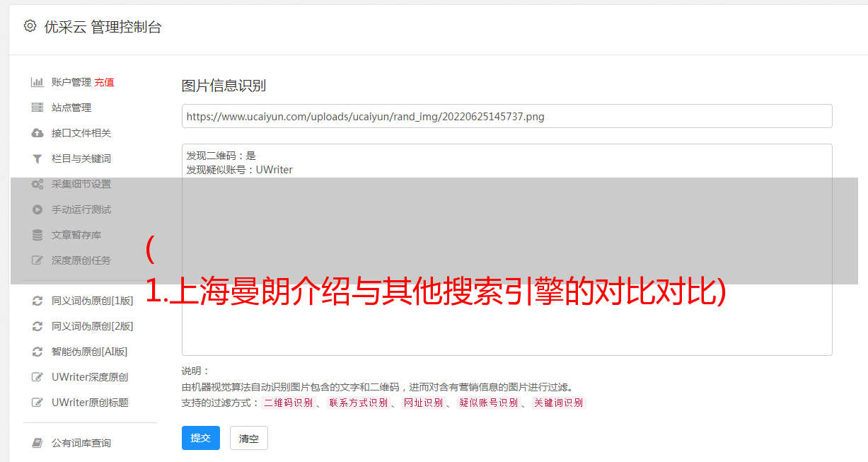Click the edit icon for UWriter原创标题
868x462 pixels.
(37, 403)
